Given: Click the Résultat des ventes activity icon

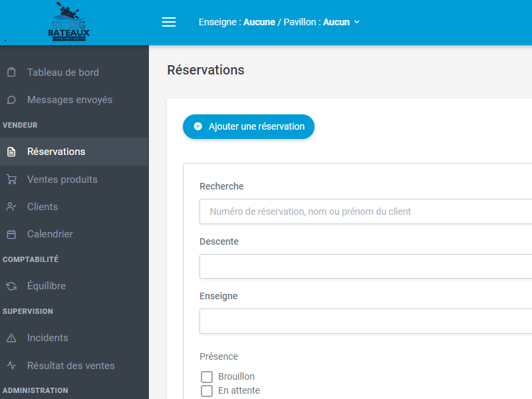Looking at the screenshot, I should point(11,365).
